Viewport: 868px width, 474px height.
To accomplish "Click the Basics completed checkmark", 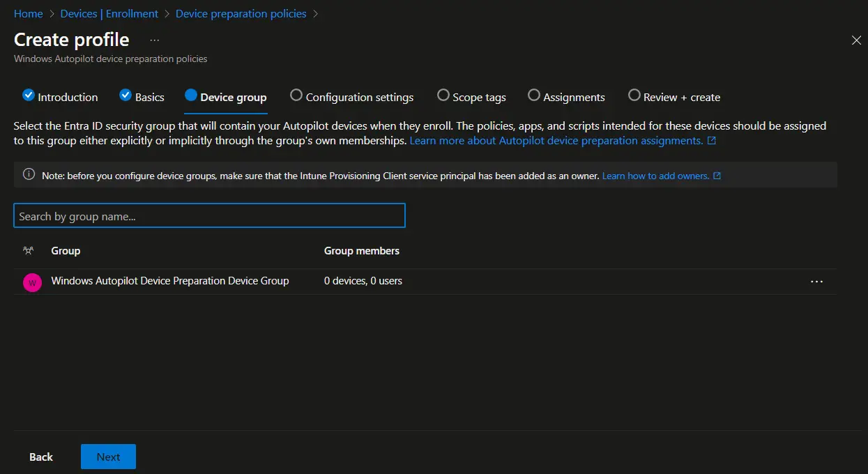I will (x=125, y=95).
